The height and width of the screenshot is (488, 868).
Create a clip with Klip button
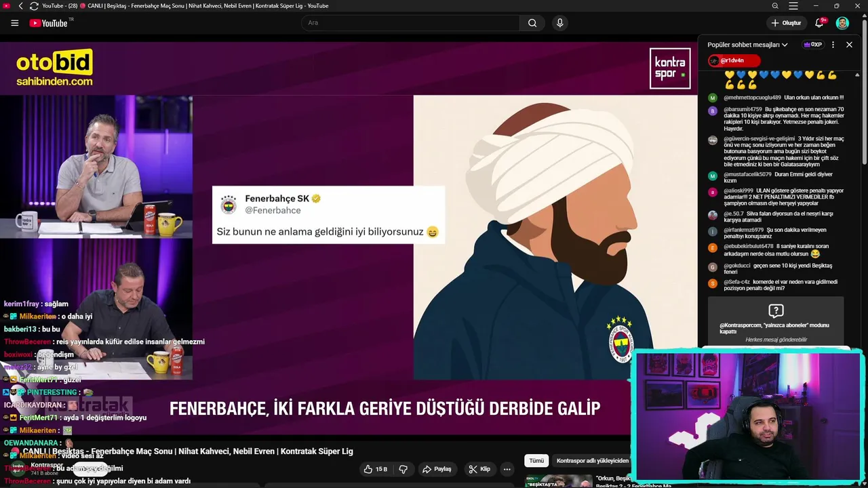tap(479, 469)
